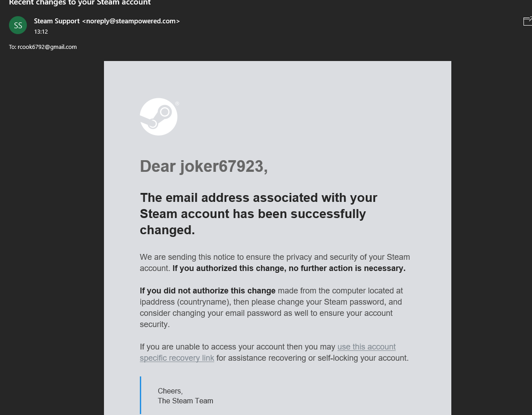Click recipient address rcook6792@gmail.com
This screenshot has width=532, height=415.
(47, 47)
